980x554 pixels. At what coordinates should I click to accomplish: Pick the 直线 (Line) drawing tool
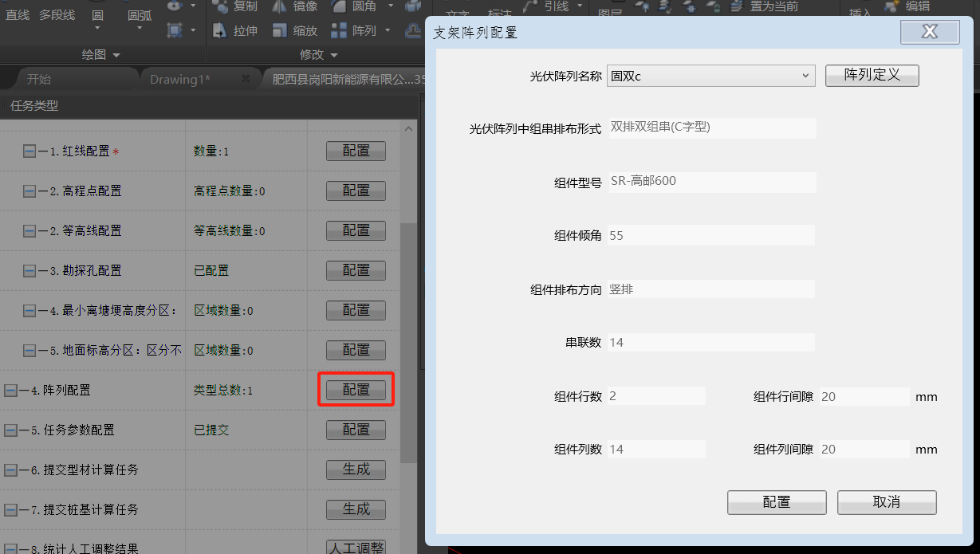[18, 14]
